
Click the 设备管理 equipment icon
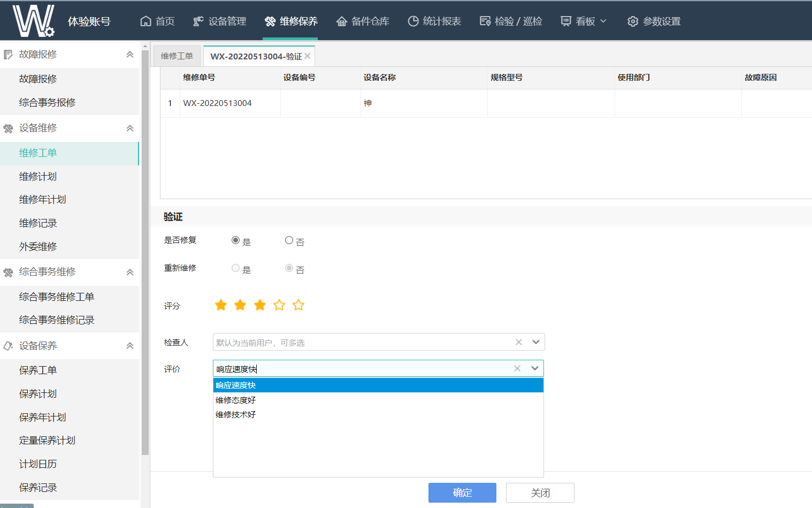(x=198, y=21)
